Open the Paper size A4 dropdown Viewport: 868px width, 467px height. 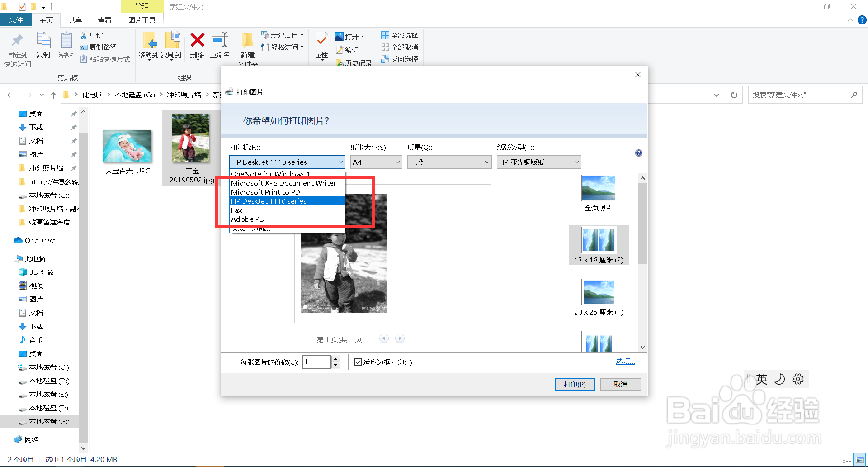pos(376,162)
